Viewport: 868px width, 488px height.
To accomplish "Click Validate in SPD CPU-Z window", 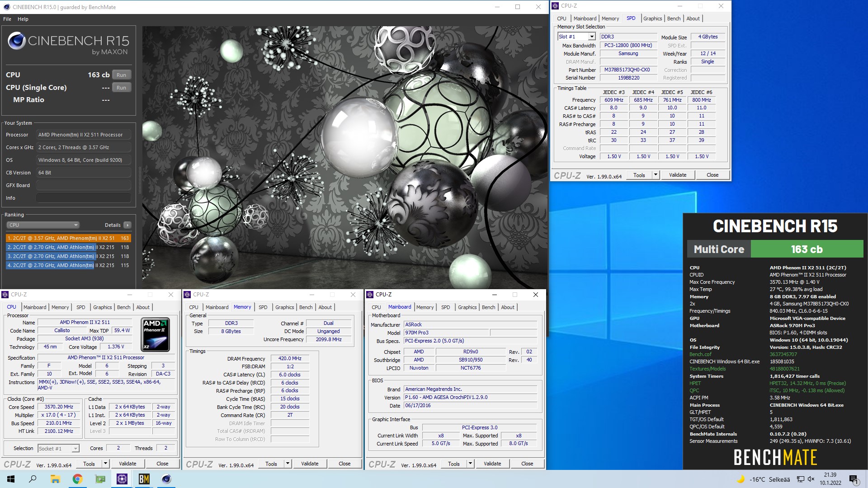I will [678, 175].
